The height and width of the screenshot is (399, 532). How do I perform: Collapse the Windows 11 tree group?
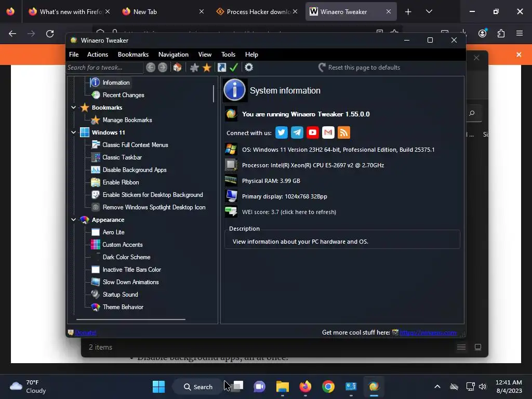point(74,132)
